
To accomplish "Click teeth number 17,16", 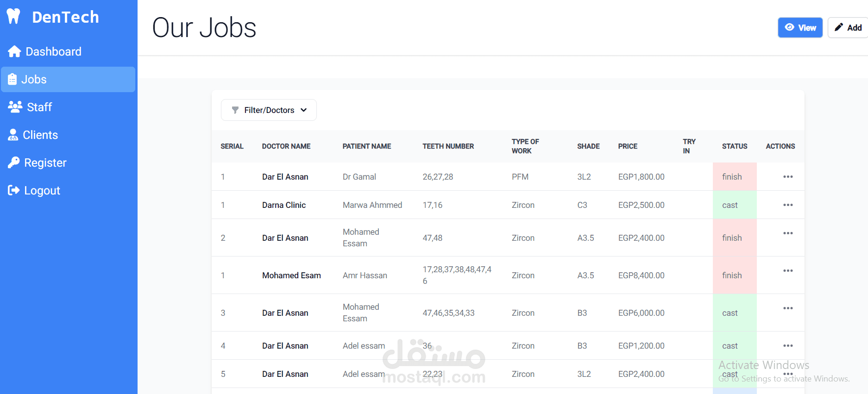I will [x=433, y=205].
